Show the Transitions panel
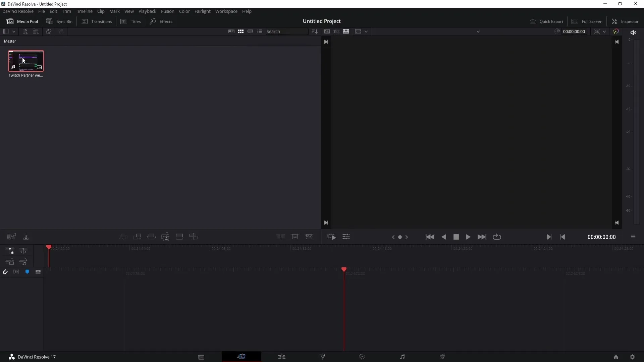Viewport: 644px width, 362px height. point(97,21)
